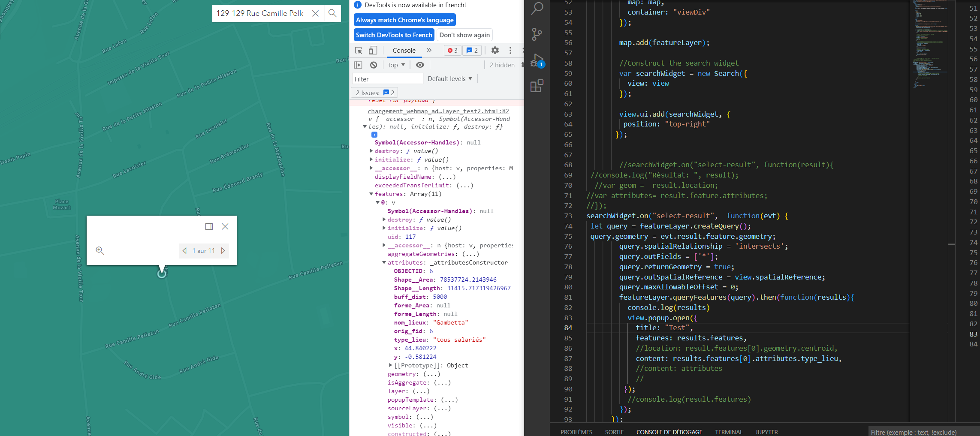Clear the console with the block icon
The image size is (980, 436).
[x=374, y=65]
